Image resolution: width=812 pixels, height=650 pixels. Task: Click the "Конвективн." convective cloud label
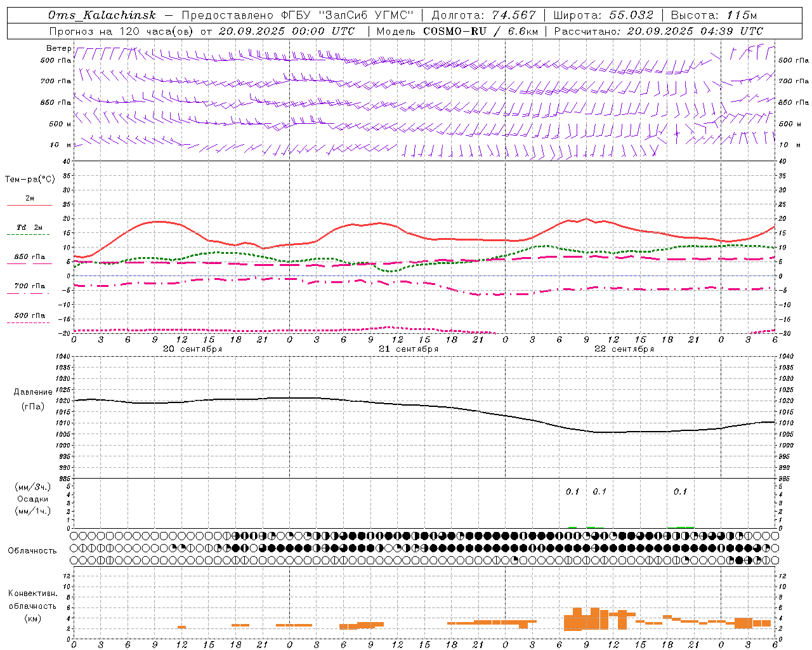(32, 594)
